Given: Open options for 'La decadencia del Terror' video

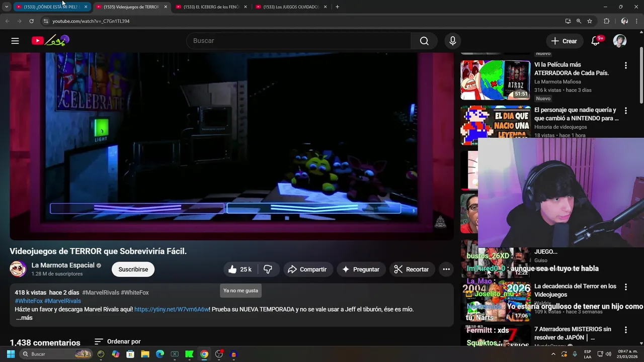Looking at the screenshot, I should [626, 287].
